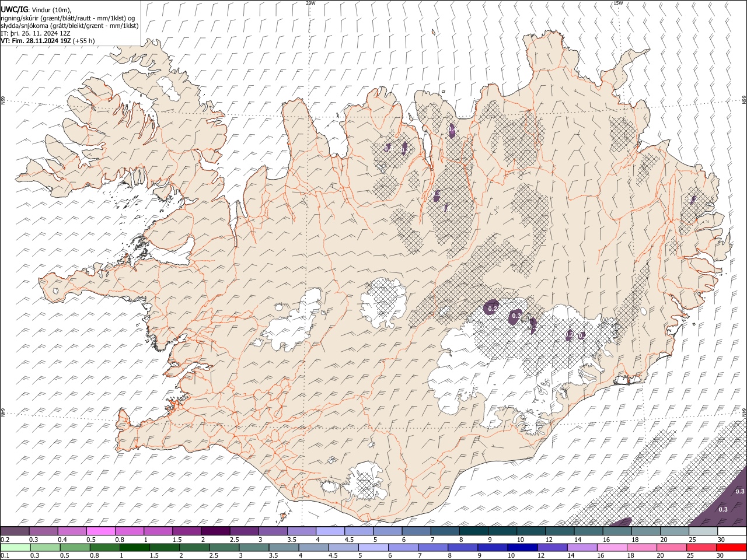Click the 'UWC/IG: Vindur (10m)' title text
The width and height of the screenshot is (747, 560).
[36, 9]
